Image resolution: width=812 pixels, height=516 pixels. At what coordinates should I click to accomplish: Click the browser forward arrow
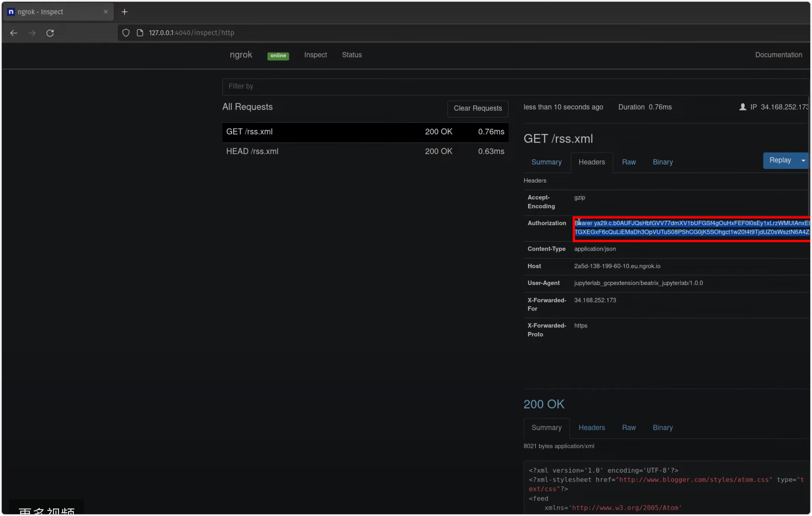tap(32, 33)
